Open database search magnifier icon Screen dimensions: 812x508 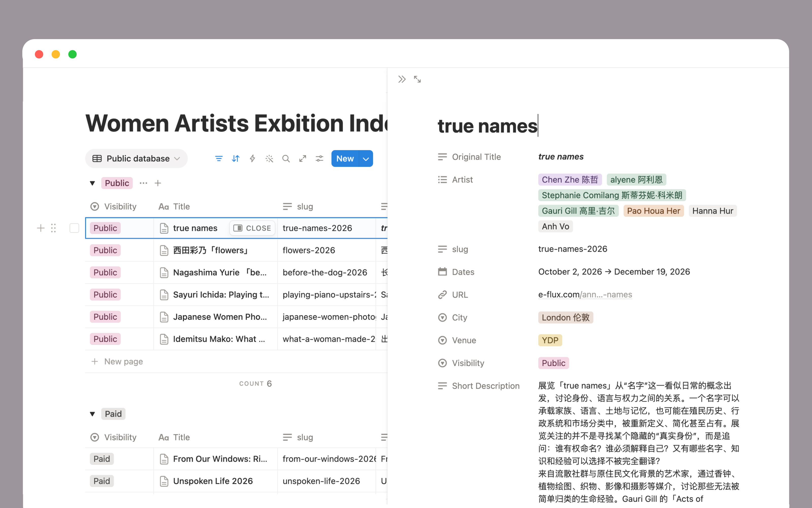[x=286, y=158]
